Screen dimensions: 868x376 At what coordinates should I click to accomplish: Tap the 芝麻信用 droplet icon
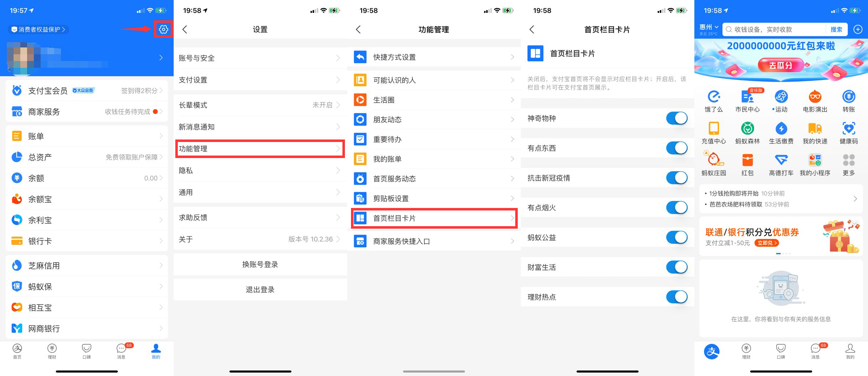(17, 265)
